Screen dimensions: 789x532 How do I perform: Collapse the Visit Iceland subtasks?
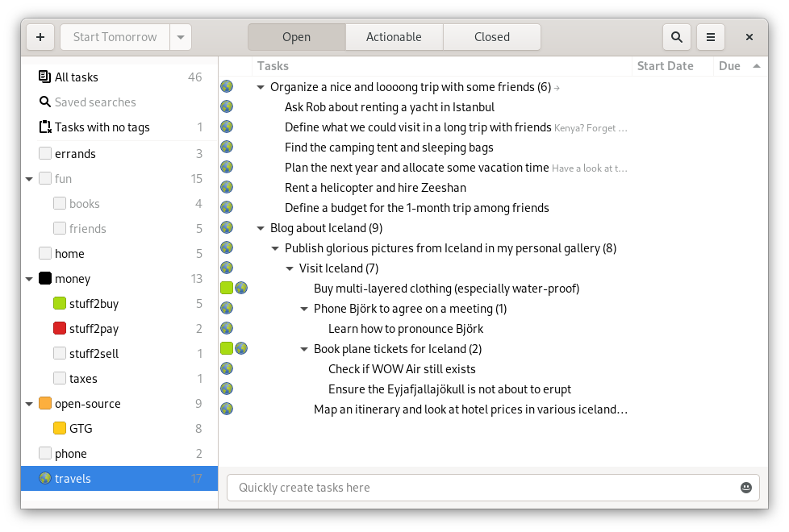pyautogui.click(x=290, y=268)
